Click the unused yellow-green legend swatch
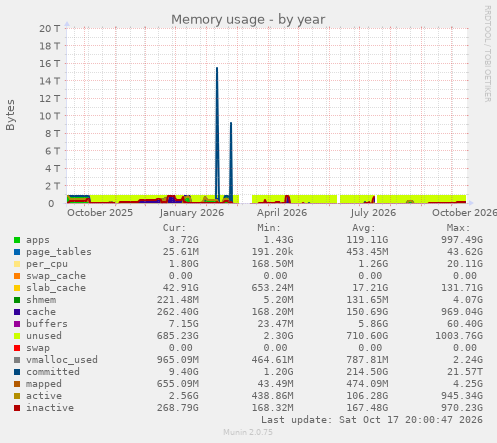The width and height of the screenshot is (497, 443). pyautogui.click(x=17, y=336)
